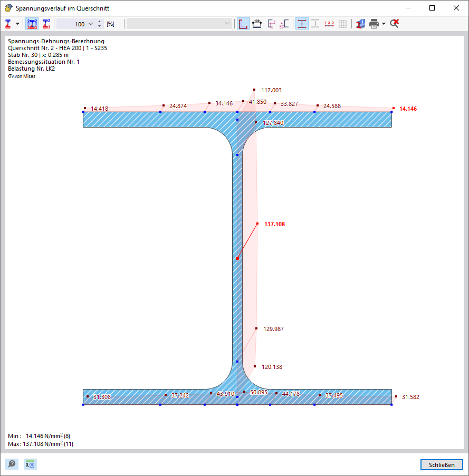Viewport: 469px width, 476px height.
Task: Toggle the show extreme values only button
Action: point(46,24)
